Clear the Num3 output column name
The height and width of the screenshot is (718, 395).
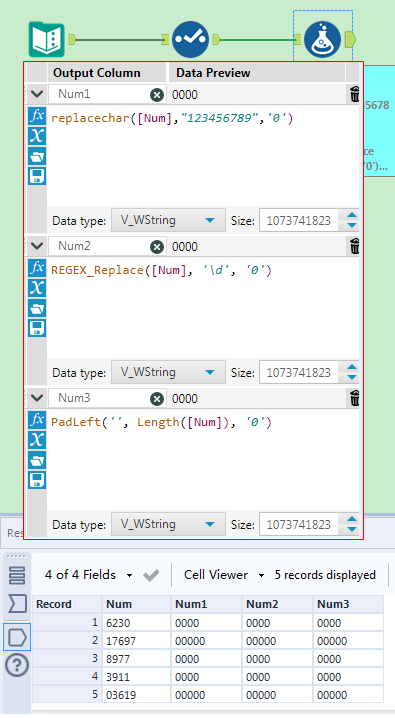(x=157, y=399)
